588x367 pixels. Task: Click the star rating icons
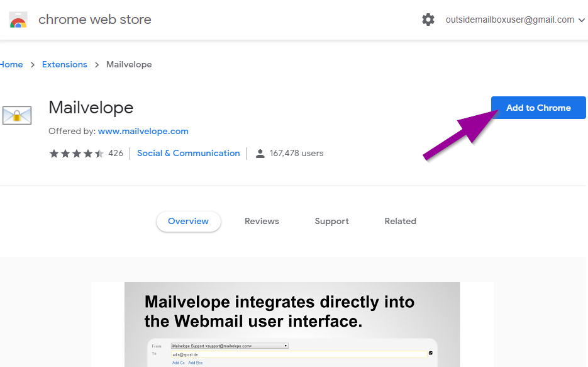click(76, 153)
